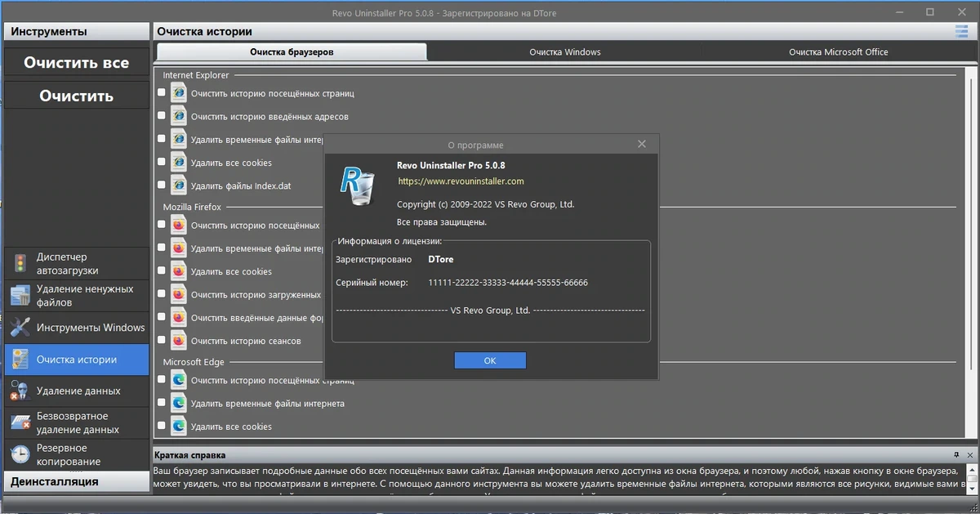This screenshot has width=980, height=514.
Task: Check Firefox Очистить введённые данные форм
Action: (x=162, y=316)
